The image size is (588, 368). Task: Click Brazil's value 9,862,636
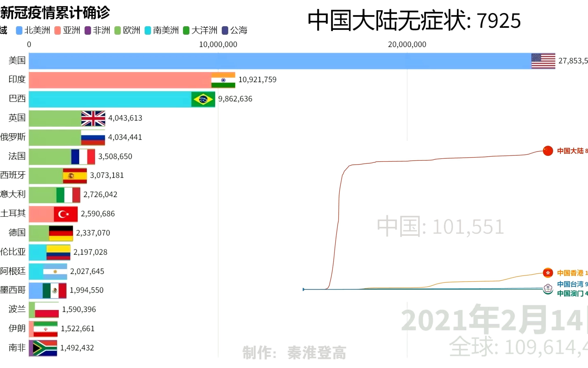[x=235, y=99]
